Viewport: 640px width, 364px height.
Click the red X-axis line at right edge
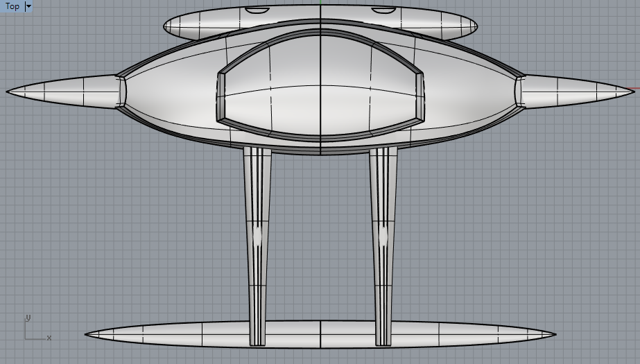click(632, 89)
